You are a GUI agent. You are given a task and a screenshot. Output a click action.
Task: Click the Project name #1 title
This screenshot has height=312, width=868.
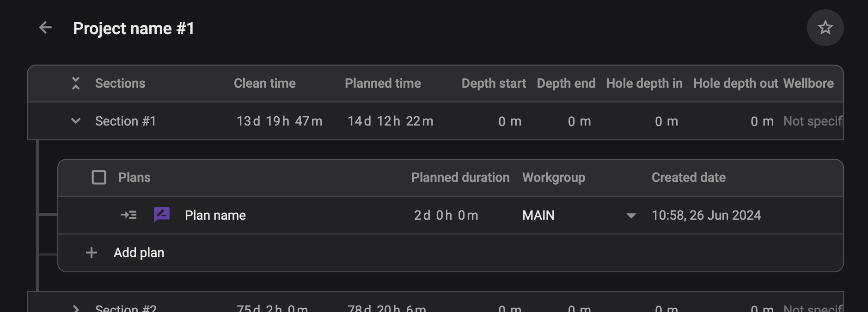[134, 28]
